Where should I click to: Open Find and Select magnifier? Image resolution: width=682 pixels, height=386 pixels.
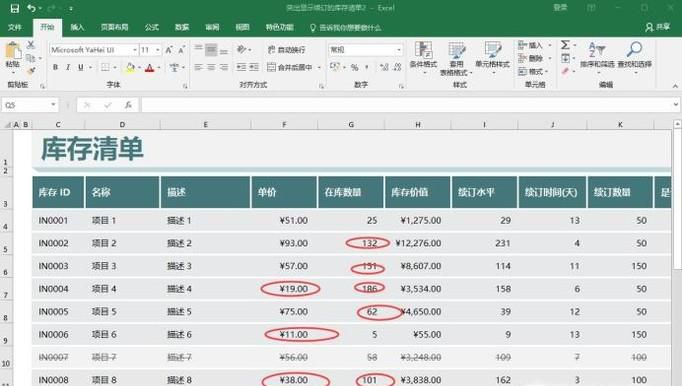point(635,56)
